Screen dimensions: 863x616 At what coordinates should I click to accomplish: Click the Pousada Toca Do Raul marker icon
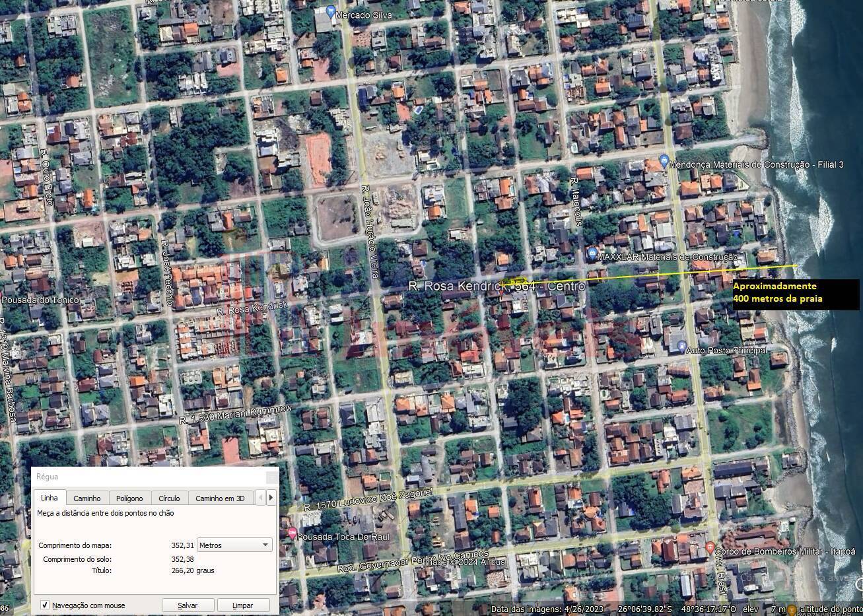point(292,532)
